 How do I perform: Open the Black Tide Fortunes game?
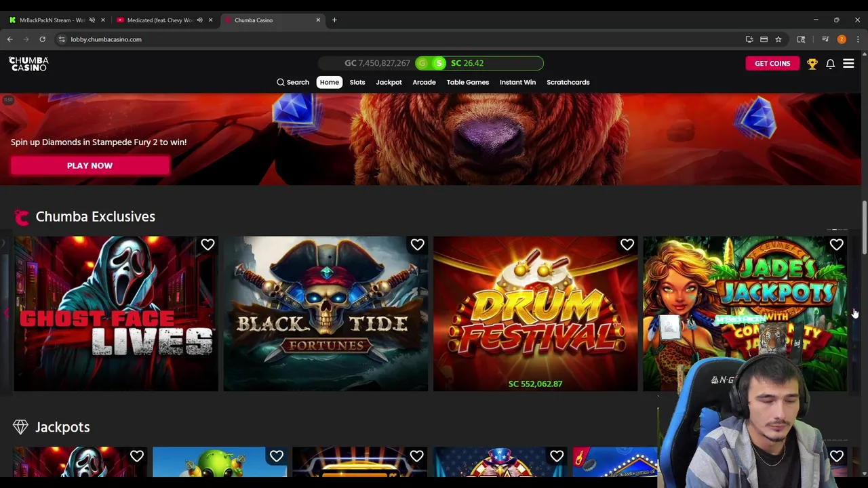[325, 313]
